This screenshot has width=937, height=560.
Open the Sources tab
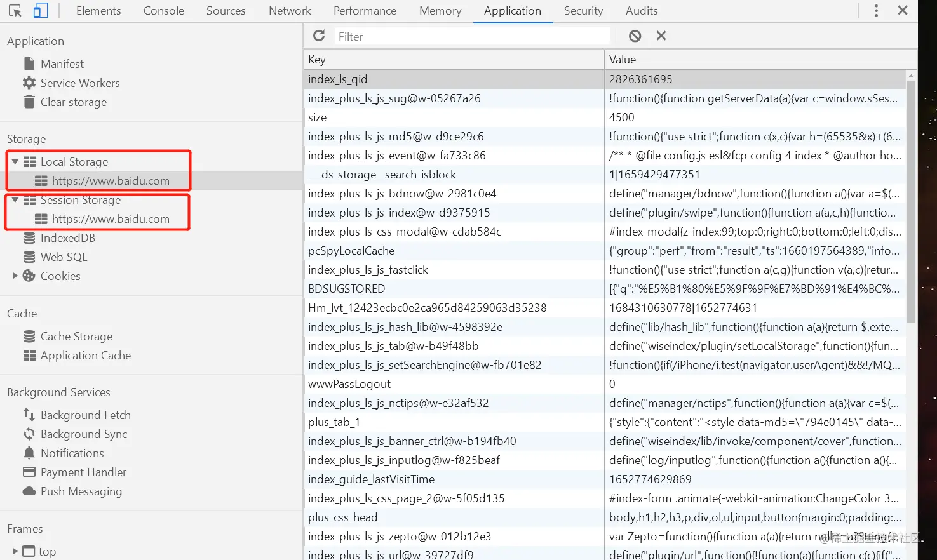pos(226,11)
